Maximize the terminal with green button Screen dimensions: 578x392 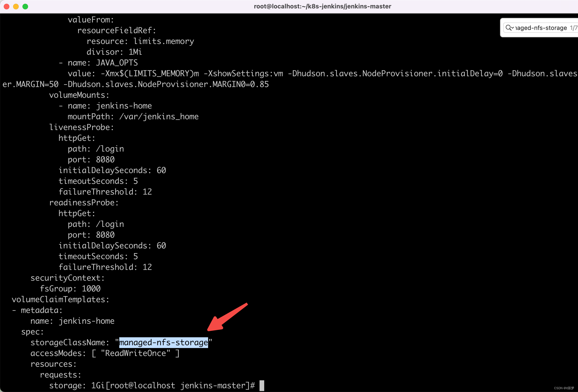point(25,7)
